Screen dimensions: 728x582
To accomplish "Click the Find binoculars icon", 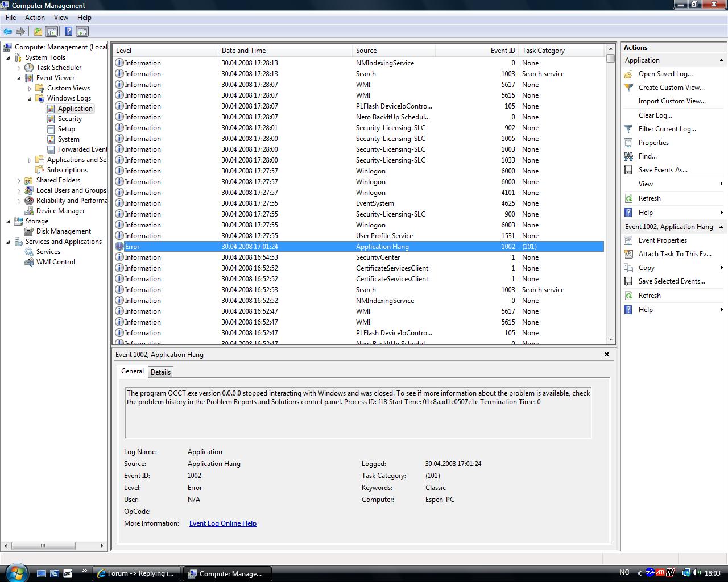I will (628, 156).
